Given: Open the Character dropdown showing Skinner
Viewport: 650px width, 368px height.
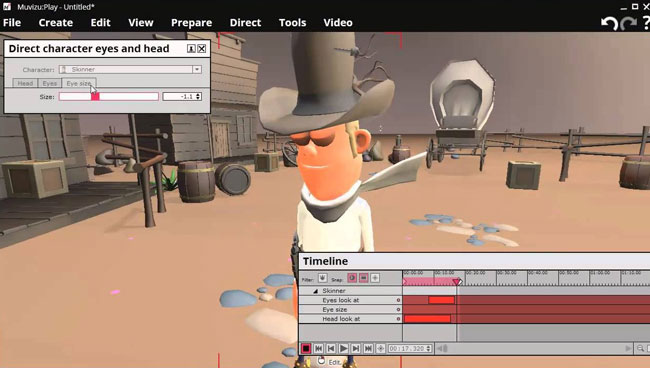Looking at the screenshot, I should pyautogui.click(x=130, y=69).
